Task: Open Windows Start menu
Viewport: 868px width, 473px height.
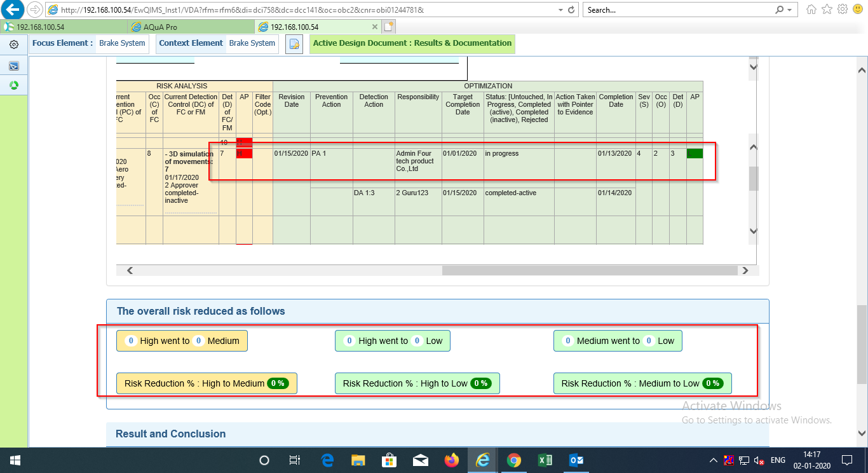Action: click(x=15, y=460)
